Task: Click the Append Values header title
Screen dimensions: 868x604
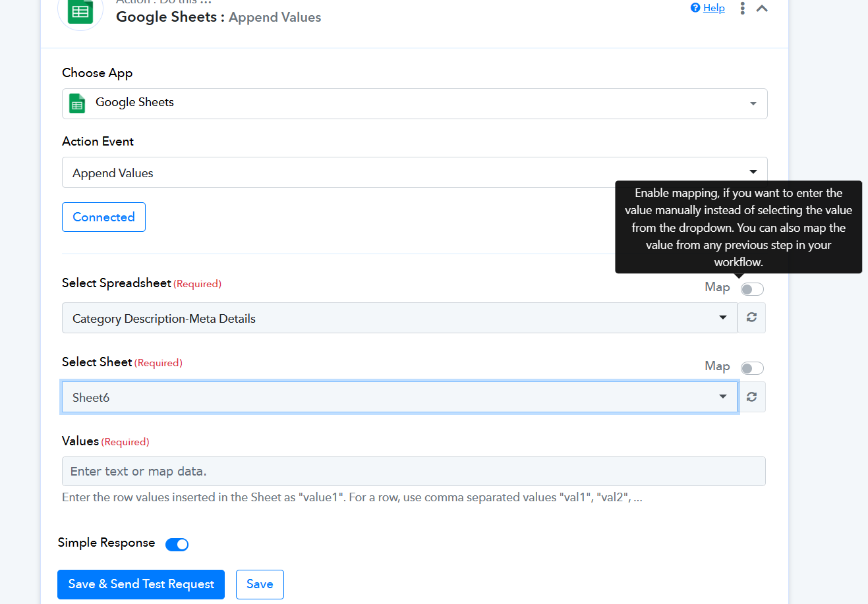Action: point(275,17)
